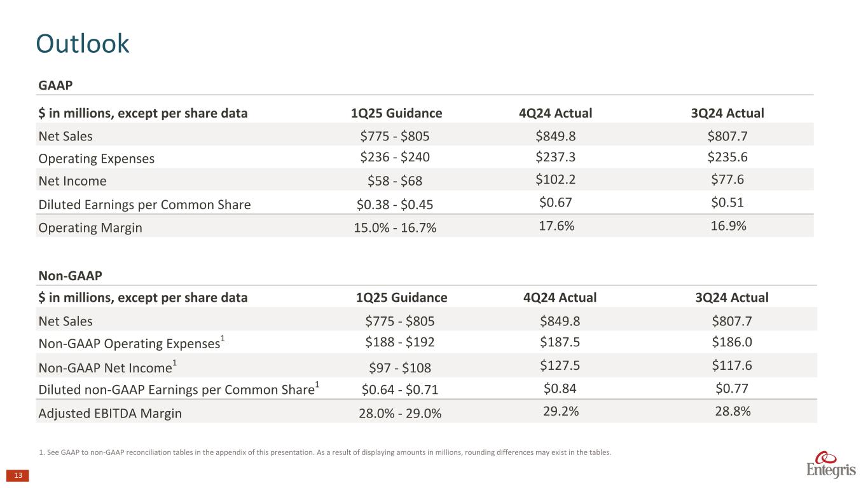The height and width of the screenshot is (488, 868).
Task: Select the $0.38 - $0.45 EPS guidance
Action: (x=396, y=205)
